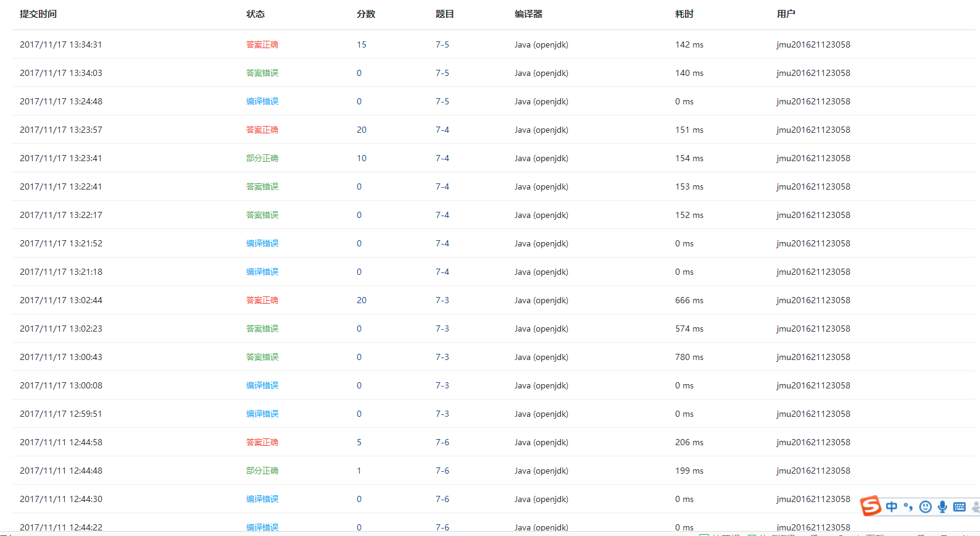Click the 状态 column header
The image size is (980, 536).
255,14
